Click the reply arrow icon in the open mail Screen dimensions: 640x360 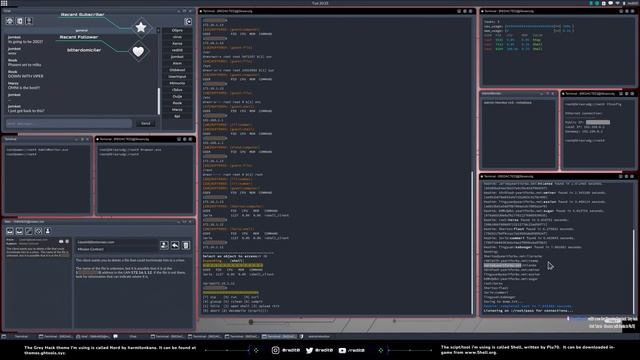click(175, 245)
